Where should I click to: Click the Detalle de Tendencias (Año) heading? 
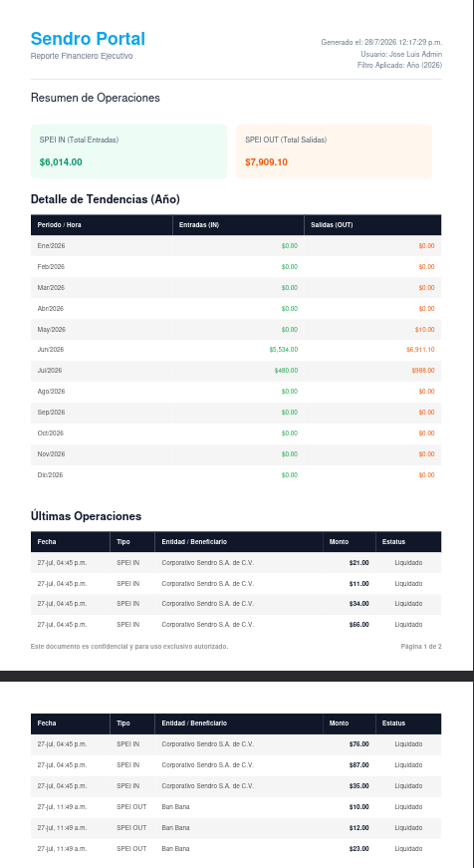tap(106, 199)
